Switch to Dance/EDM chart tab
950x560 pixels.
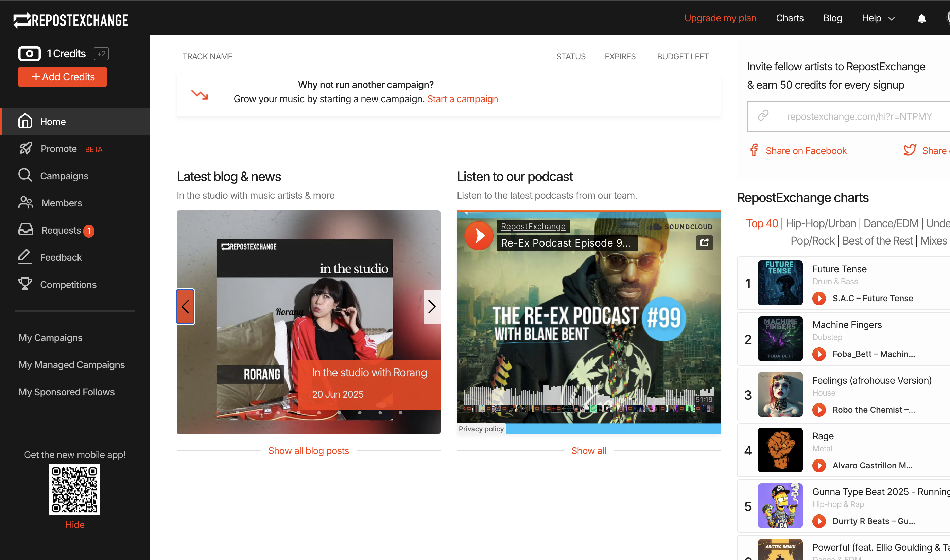point(891,223)
